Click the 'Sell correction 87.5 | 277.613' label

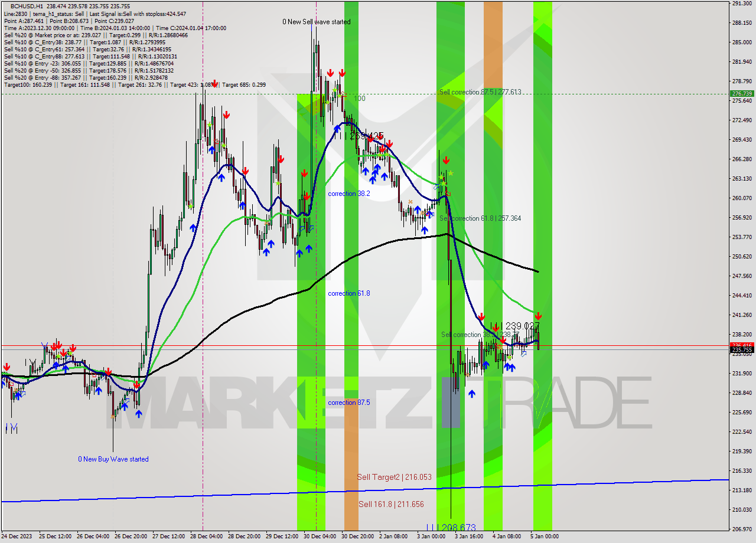click(480, 92)
